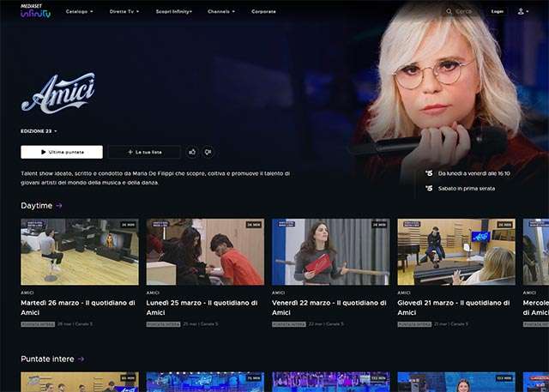Open the Corporate menu item
The image size is (549, 392).
263,11
